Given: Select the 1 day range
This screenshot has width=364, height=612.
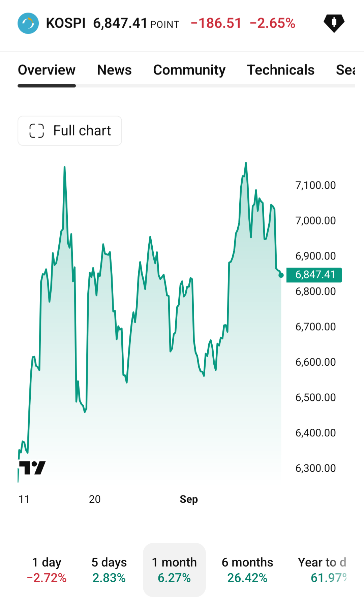Looking at the screenshot, I should coord(47,570).
